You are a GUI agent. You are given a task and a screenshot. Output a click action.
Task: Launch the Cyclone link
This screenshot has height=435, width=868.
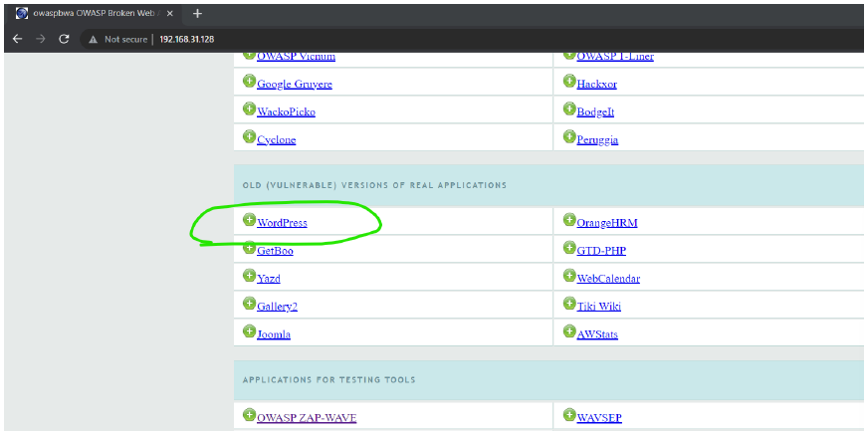tap(277, 139)
